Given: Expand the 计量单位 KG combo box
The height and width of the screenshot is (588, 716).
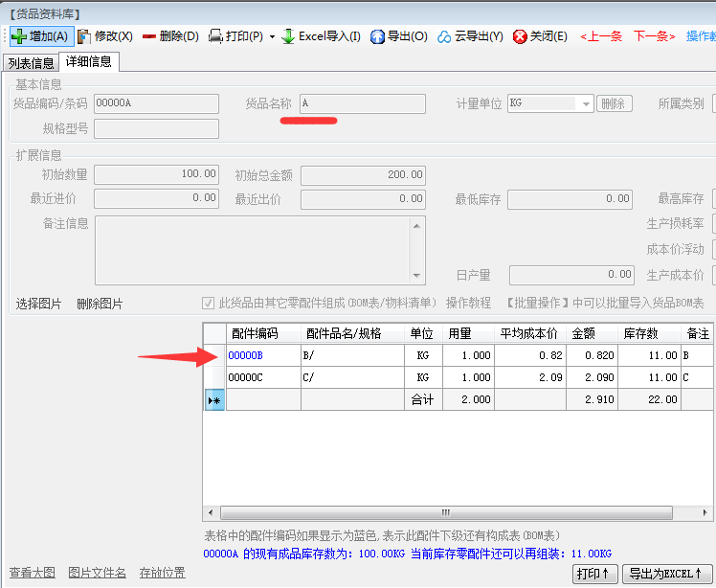Looking at the screenshot, I should point(585,103).
